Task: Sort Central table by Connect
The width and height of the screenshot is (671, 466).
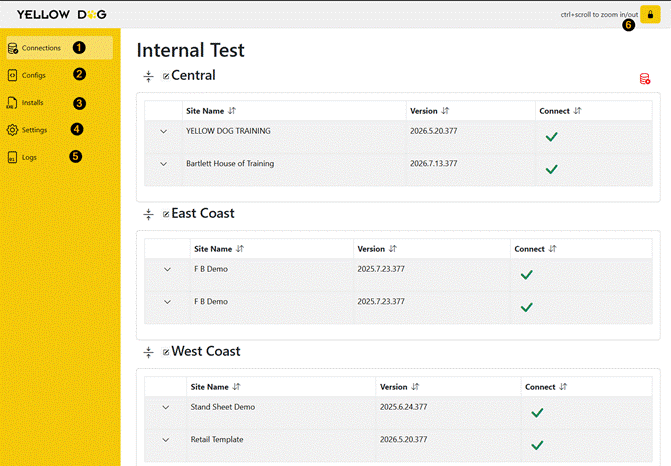Action: click(x=577, y=111)
